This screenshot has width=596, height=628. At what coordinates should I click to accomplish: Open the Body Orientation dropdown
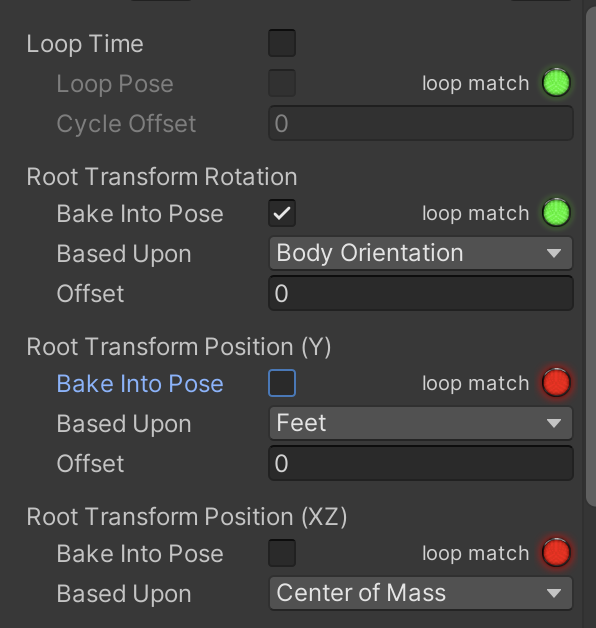[x=421, y=253]
